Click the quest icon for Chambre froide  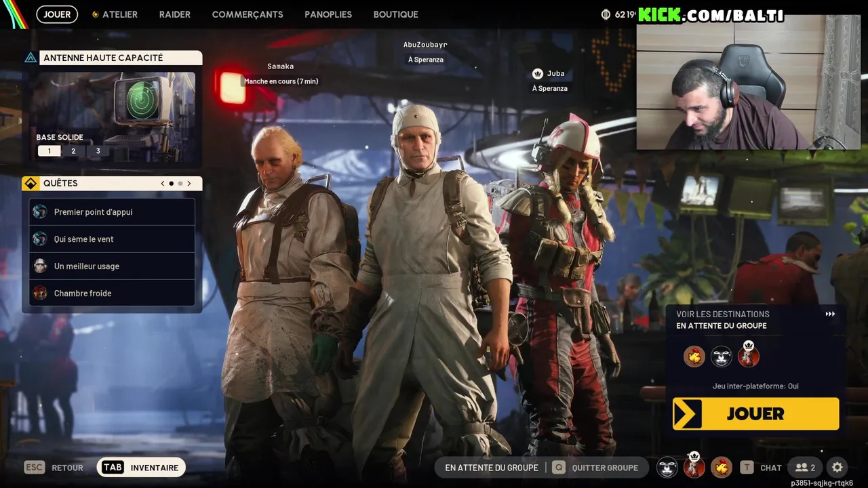(40, 293)
